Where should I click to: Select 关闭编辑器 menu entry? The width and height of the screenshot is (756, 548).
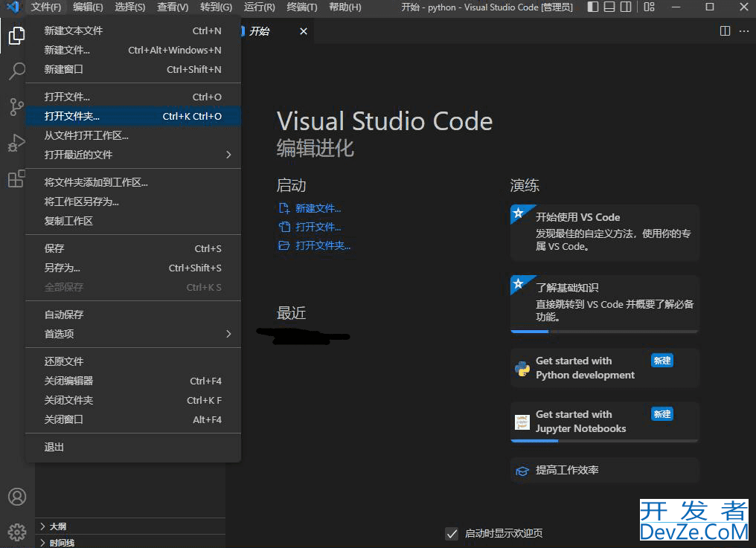133,381
